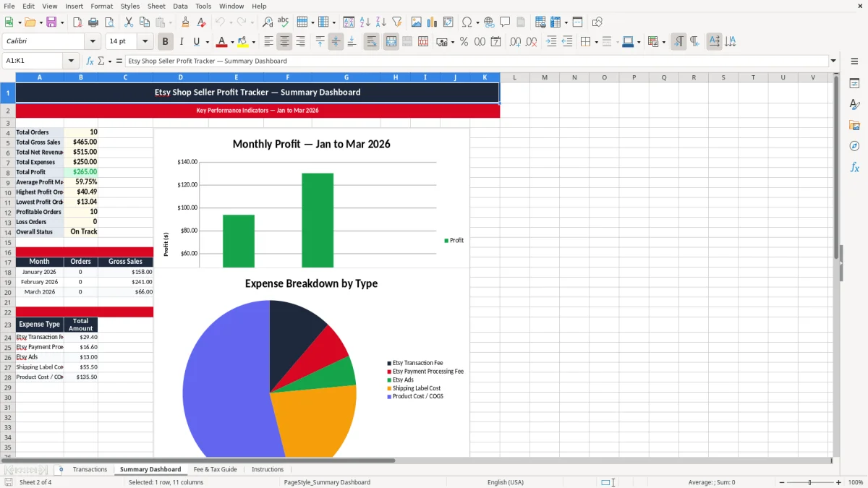This screenshot has width=868, height=488.
Task: Open borders dropdown arrow
Action: pos(597,42)
